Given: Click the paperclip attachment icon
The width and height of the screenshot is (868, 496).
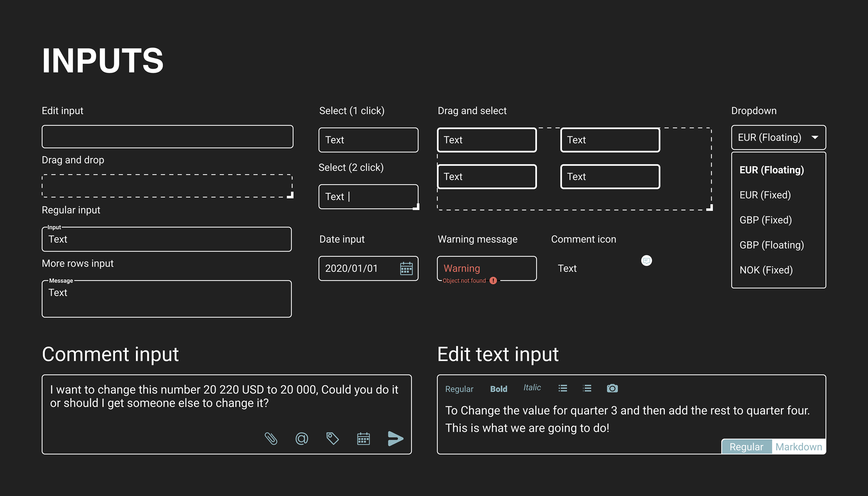Looking at the screenshot, I should (271, 438).
